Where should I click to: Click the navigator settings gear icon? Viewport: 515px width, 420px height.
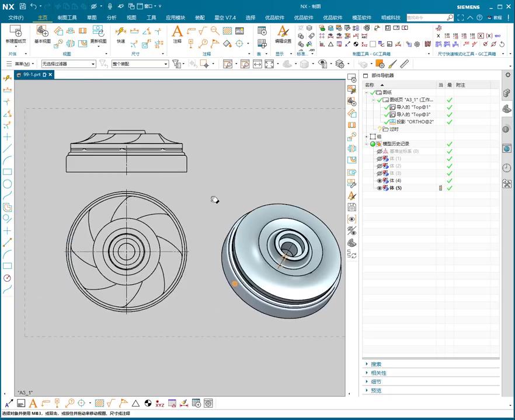[507, 75]
